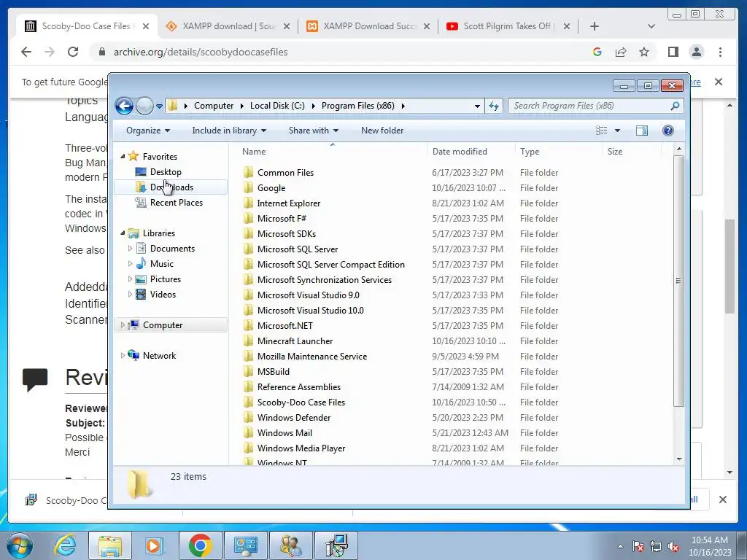This screenshot has height=560, width=747.
Task: Expand the Music library arrow
Action: (130, 263)
